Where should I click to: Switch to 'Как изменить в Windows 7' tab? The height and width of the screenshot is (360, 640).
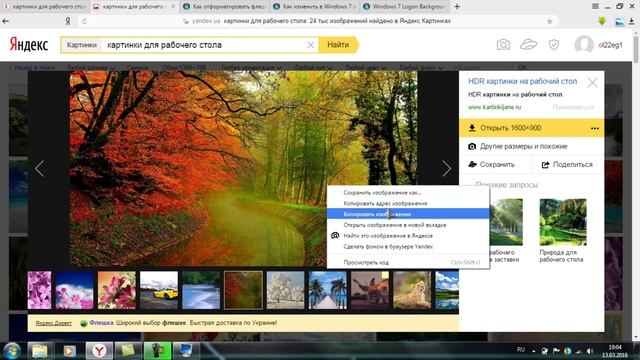314,7
